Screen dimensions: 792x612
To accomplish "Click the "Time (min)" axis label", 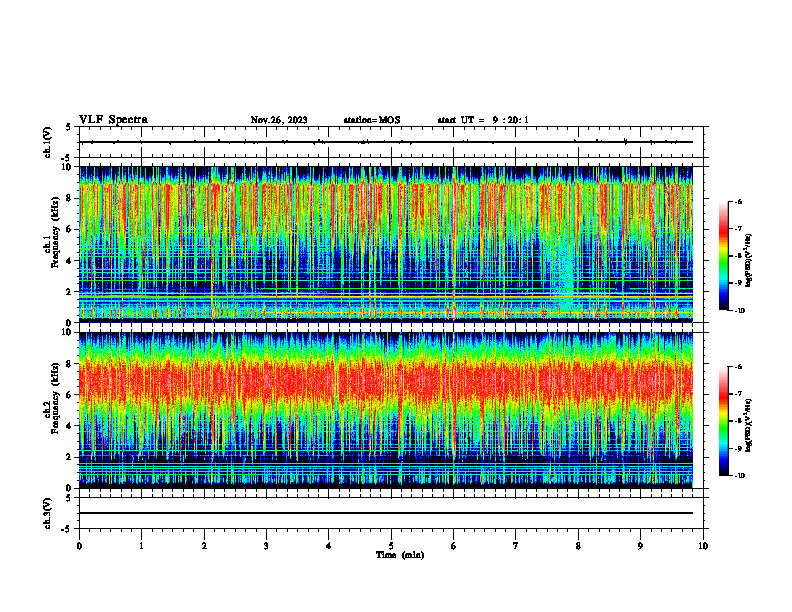I will click(x=400, y=555).
